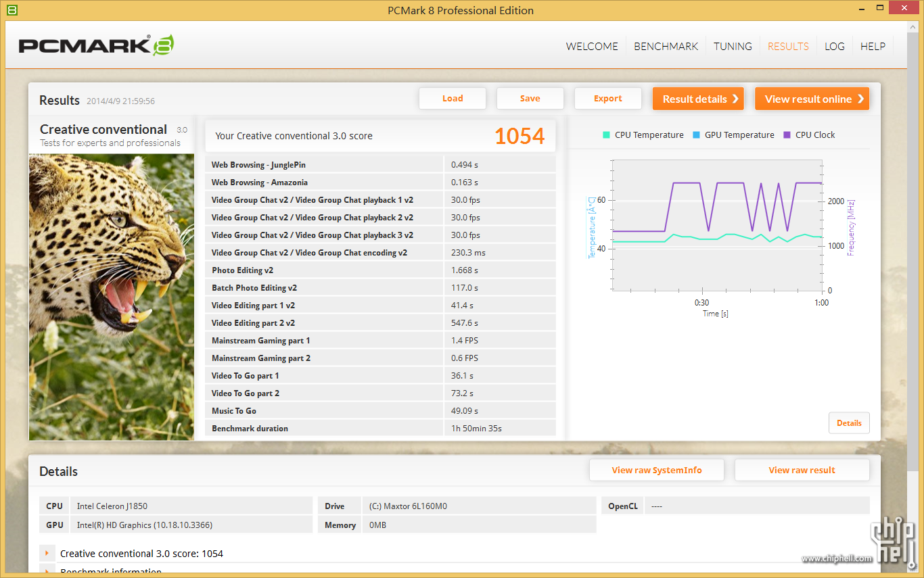
Task: Click the 1054 score value
Action: click(519, 136)
